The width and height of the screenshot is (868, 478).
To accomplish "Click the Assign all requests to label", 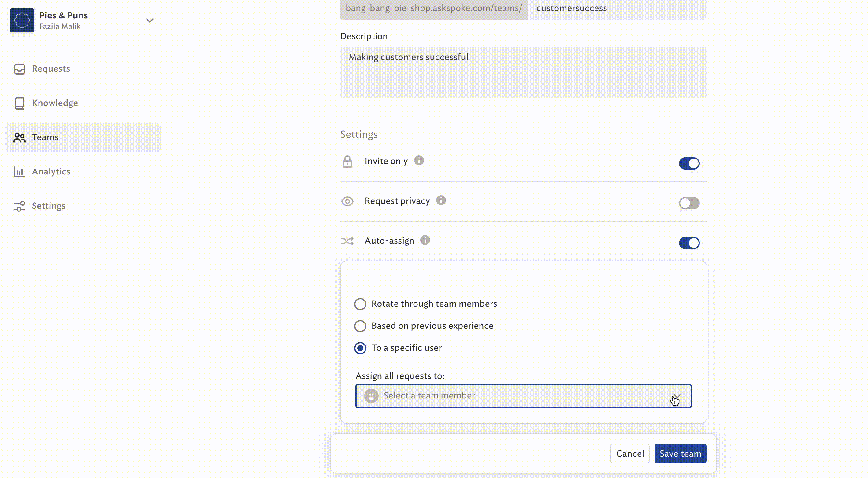I will (x=400, y=376).
